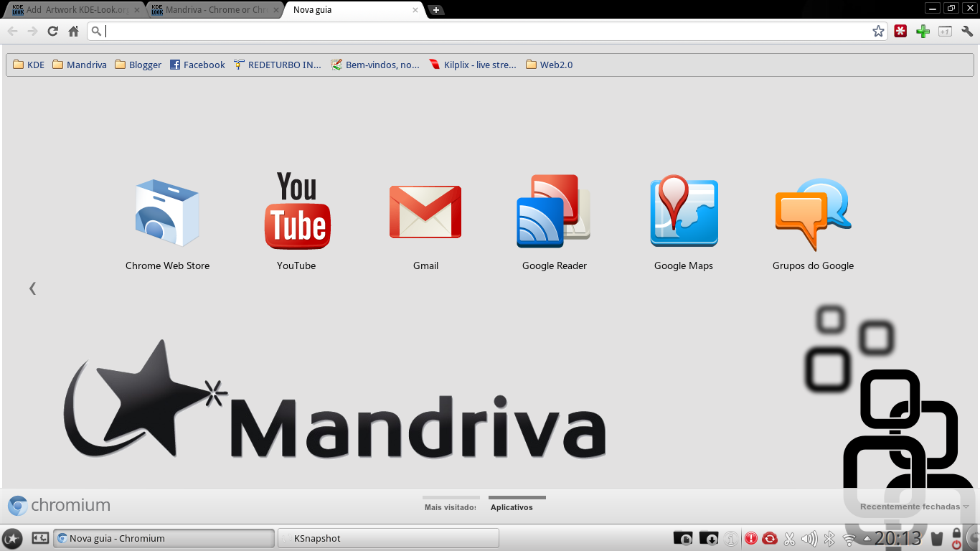Click the desktop pager icon in taskbar
980x551 pixels.
tap(40, 537)
